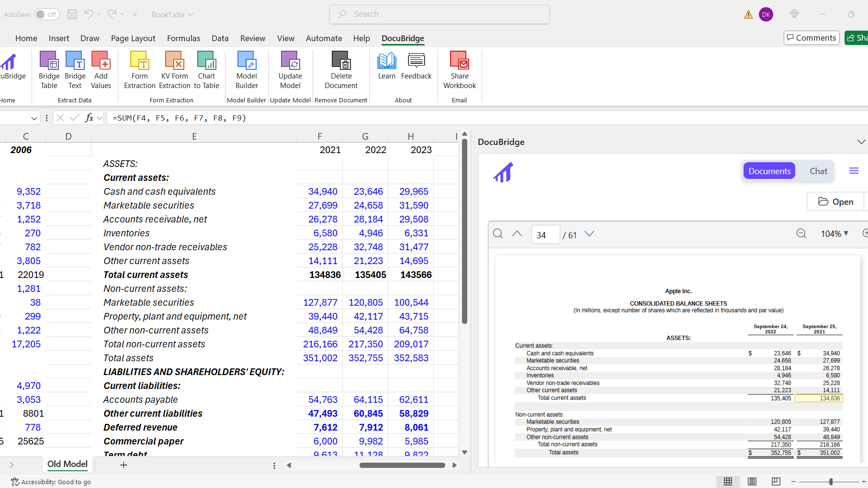
Task: Click the diamond premium icon
Action: click(x=794, y=14)
